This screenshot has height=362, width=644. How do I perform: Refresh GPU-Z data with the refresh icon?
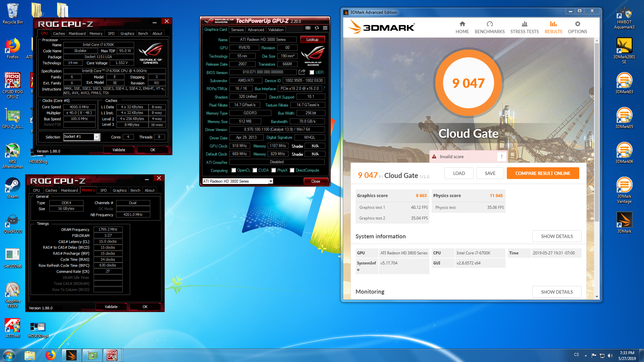coord(317,28)
